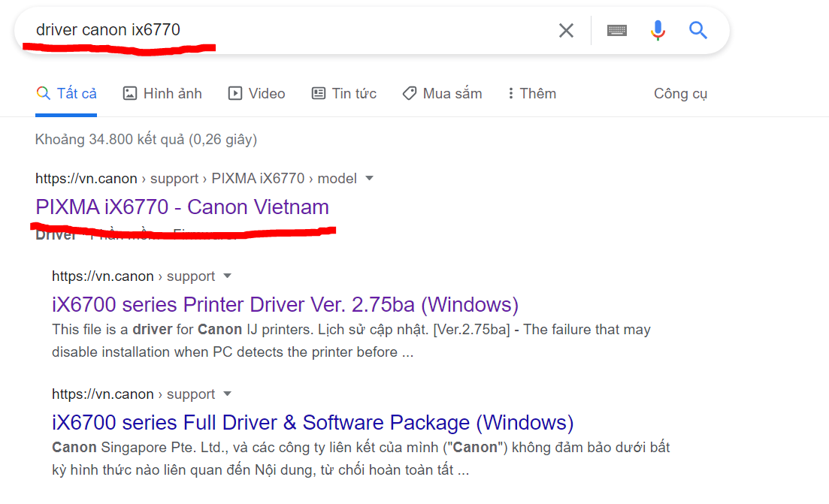
Task: Select the Tất cả all results tab
Action: [66, 94]
